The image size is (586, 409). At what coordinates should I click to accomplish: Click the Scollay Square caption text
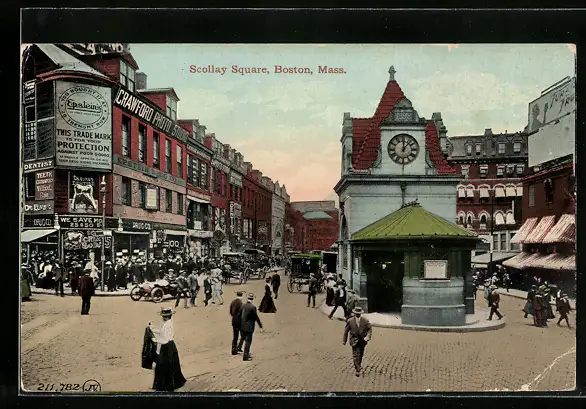[268, 70]
